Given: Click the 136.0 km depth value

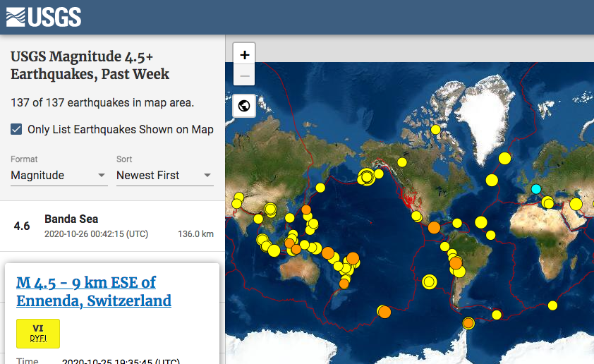Looking at the screenshot, I should (196, 234).
